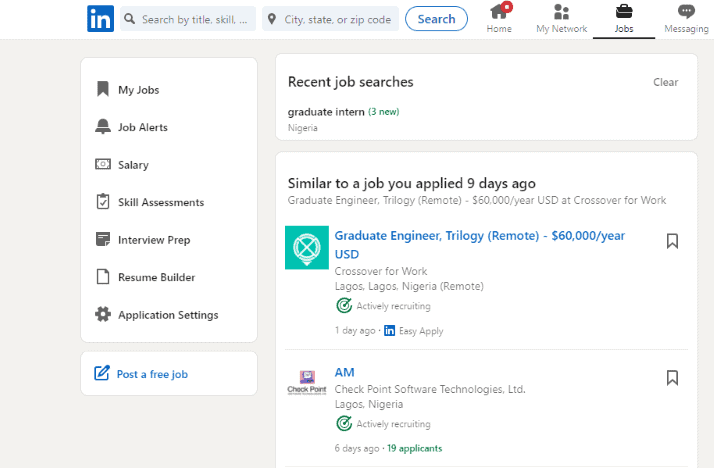This screenshot has height=468, width=714.
Task: Click the 1 day ago text
Action: [355, 331]
